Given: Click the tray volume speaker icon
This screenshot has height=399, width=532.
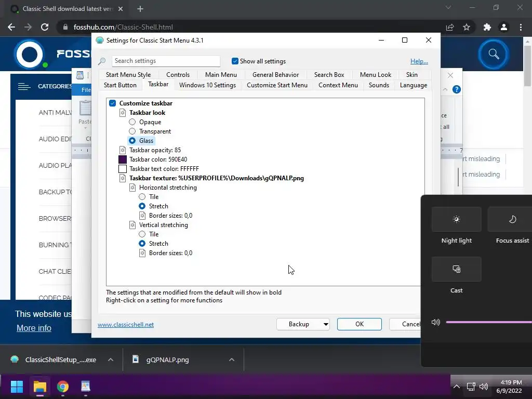Looking at the screenshot, I should [x=484, y=387].
